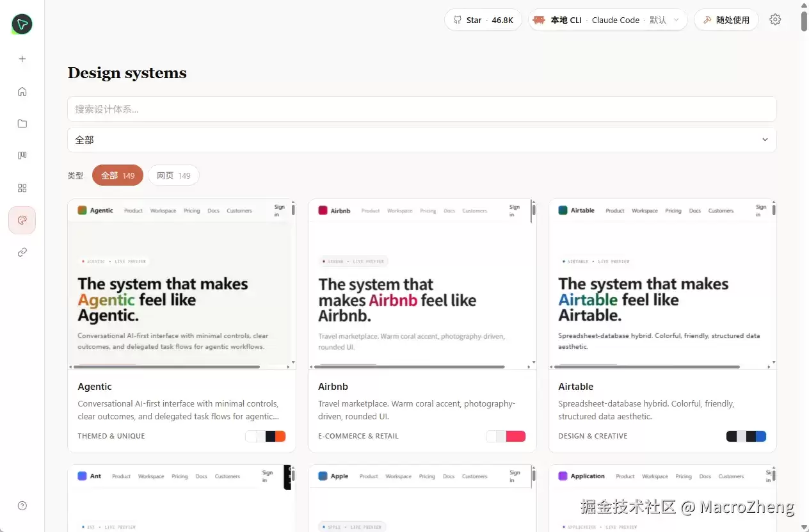This screenshot has height=532, width=809.
Task: Click the Airbnb LIVE PREVIEW badge
Action: click(353, 261)
